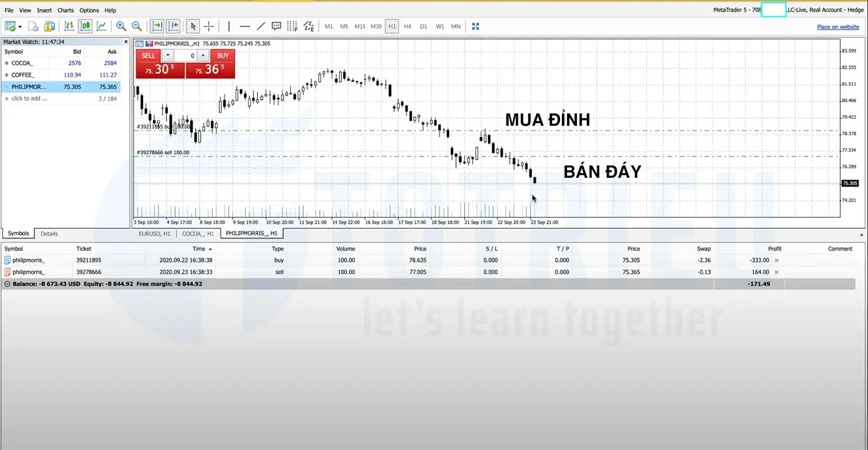Open the View menu

[x=25, y=10]
